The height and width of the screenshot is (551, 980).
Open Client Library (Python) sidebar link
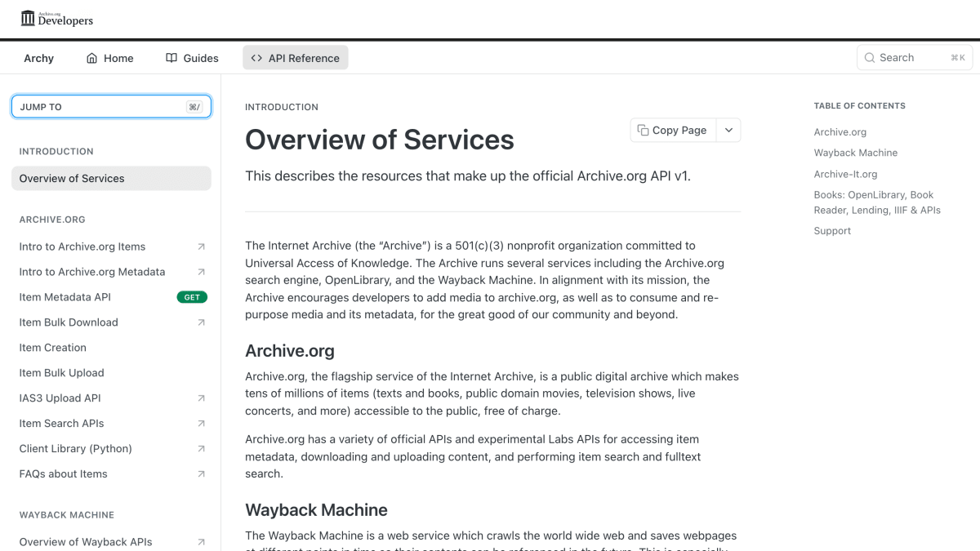tap(111, 449)
